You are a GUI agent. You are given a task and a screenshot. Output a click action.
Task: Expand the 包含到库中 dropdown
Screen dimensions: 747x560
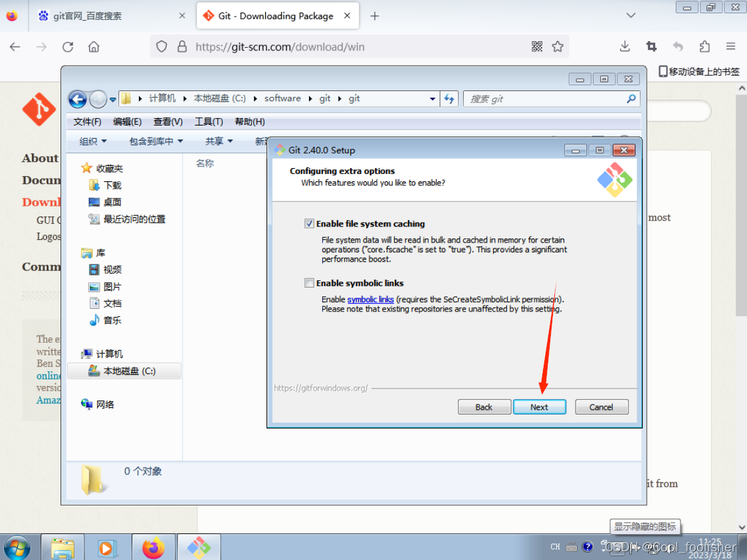(x=156, y=141)
